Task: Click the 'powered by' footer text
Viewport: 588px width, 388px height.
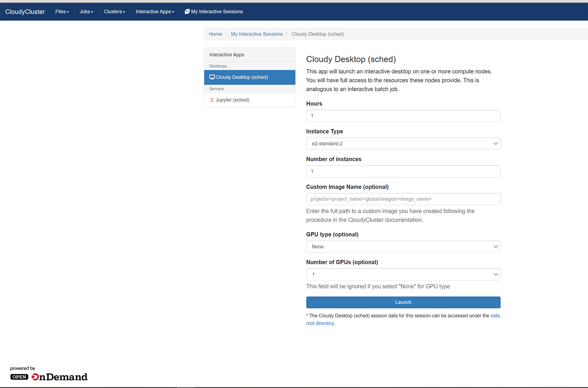Action: (23, 368)
